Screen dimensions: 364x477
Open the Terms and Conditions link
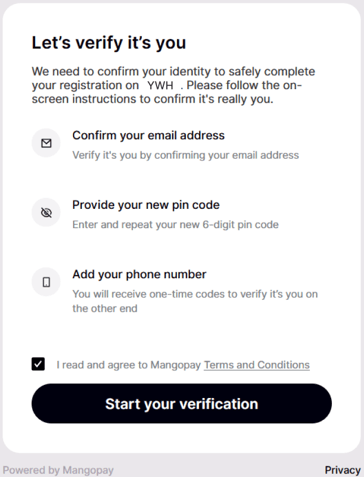pyautogui.click(x=257, y=365)
